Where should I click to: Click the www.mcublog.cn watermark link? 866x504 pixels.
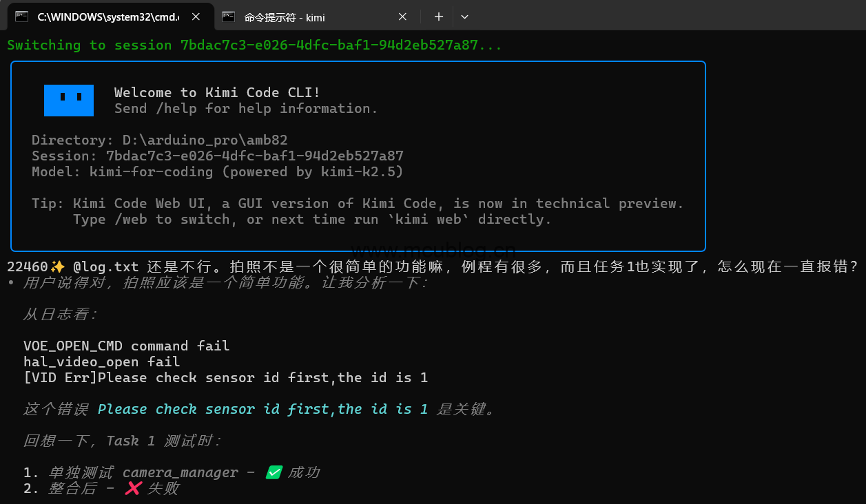(433, 249)
